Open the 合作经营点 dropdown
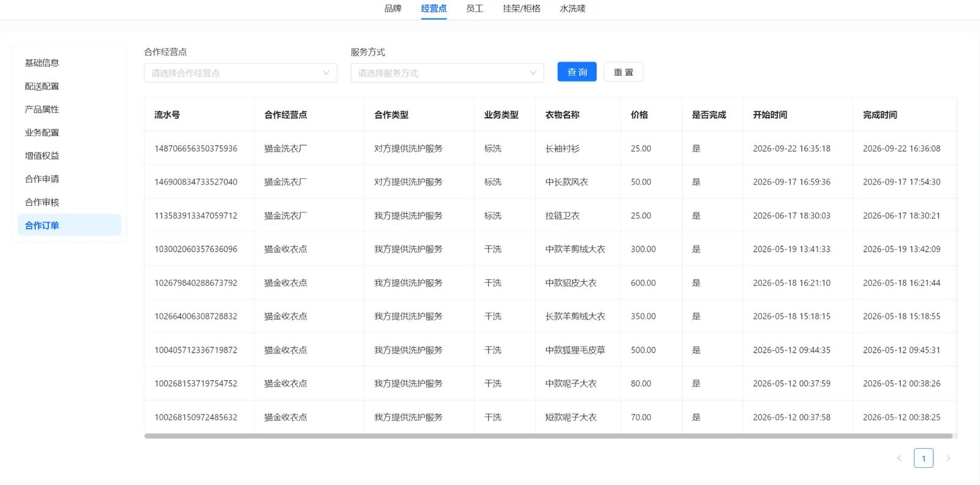This screenshot has width=980, height=485. point(241,73)
